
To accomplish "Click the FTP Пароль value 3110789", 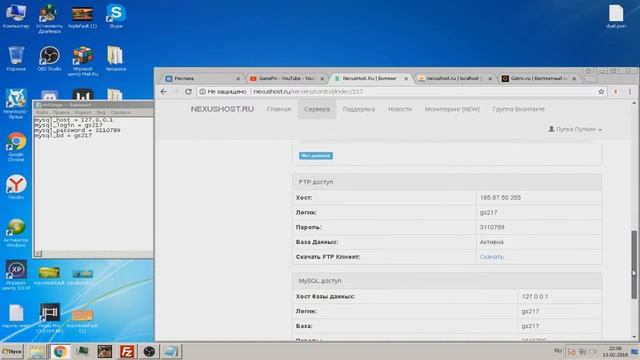I will pos(492,227).
